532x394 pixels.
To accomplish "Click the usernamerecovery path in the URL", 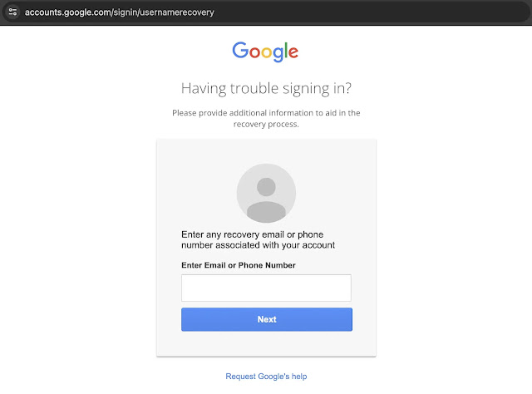I will [x=177, y=12].
